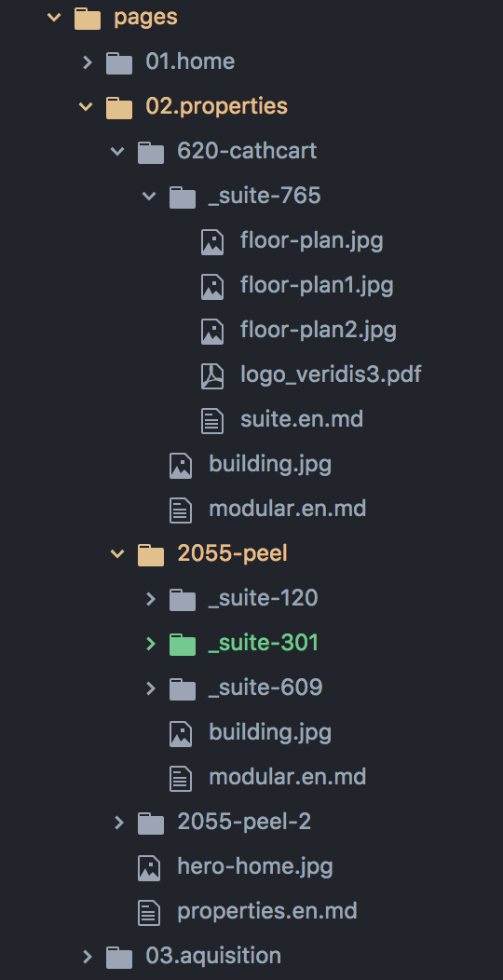This screenshot has height=980, width=503.
Task: Click the image icon beside floor-plan2.jpg
Action: pos(212,332)
